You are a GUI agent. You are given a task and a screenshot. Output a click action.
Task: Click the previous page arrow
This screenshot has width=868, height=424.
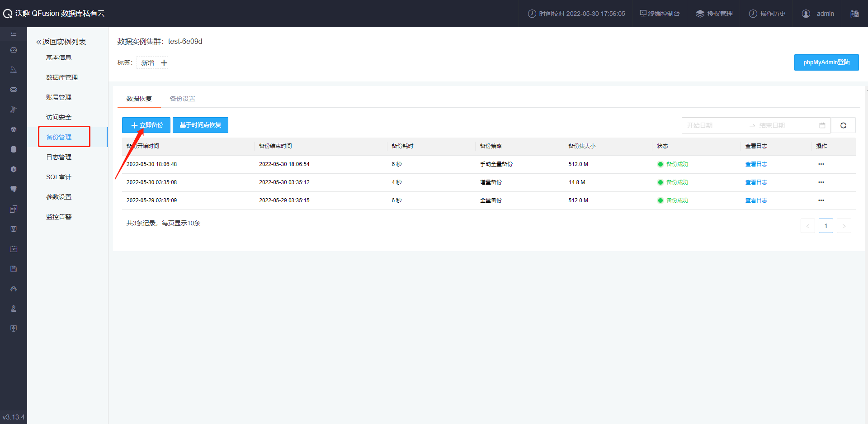tap(808, 226)
